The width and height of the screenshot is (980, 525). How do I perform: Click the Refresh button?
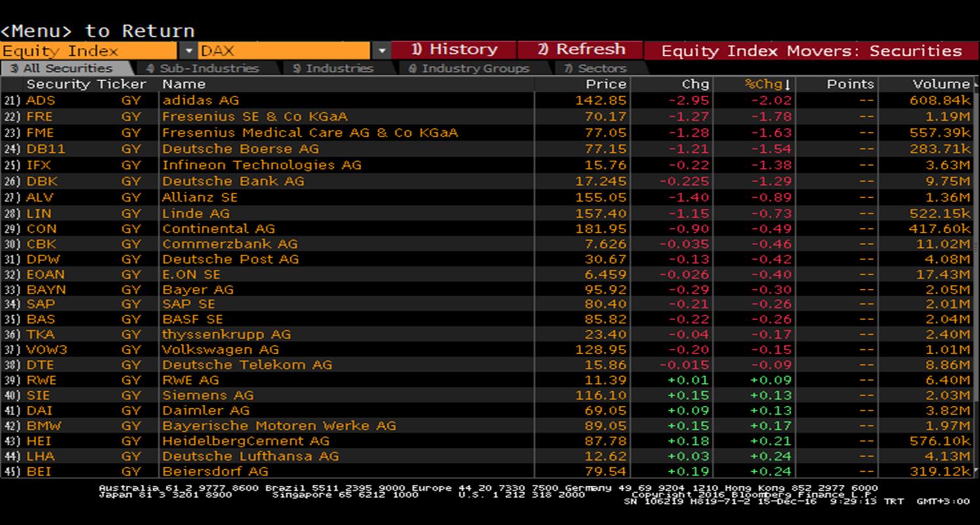click(x=580, y=50)
